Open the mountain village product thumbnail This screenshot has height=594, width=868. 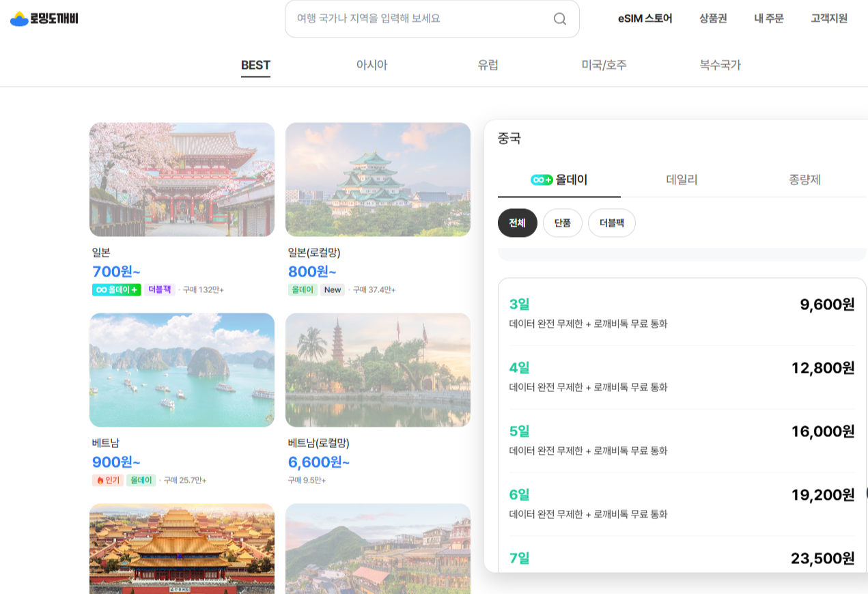point(378,549)
